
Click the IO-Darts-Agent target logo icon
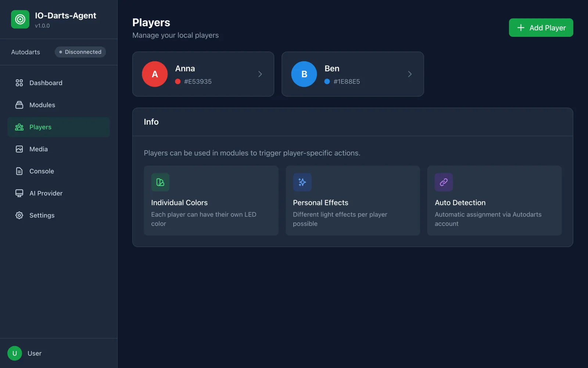click(20, 19)
